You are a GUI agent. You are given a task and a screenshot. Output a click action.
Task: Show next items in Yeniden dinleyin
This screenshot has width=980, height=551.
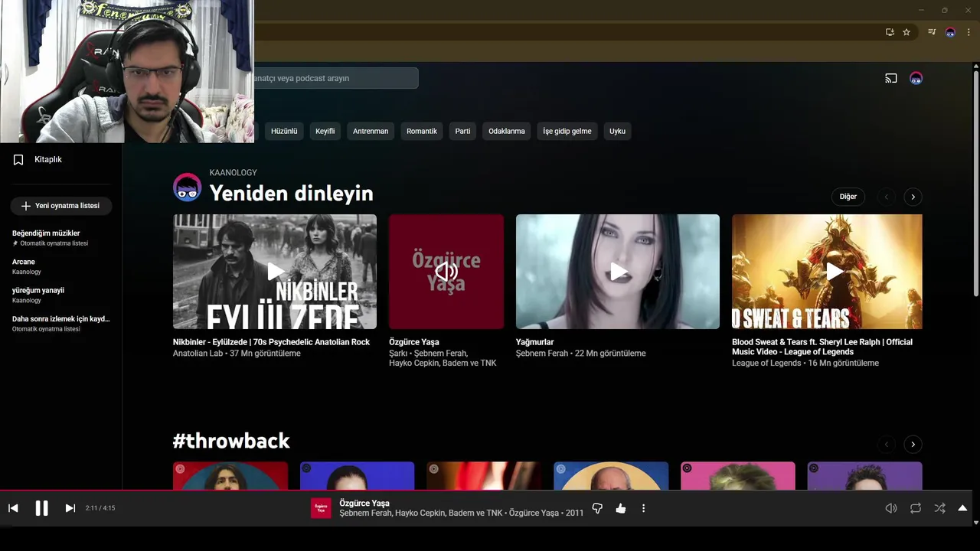[913, 197]
